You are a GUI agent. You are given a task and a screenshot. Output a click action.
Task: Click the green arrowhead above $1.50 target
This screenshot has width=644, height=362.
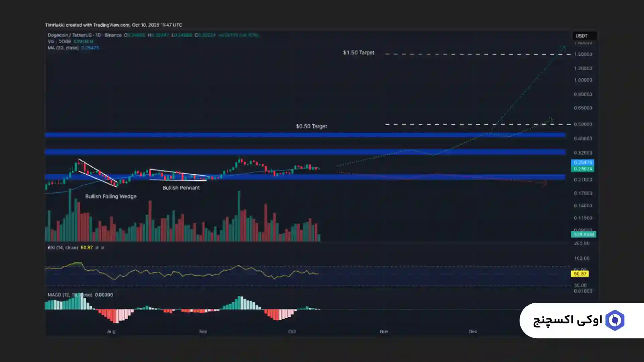pos(563,48)
